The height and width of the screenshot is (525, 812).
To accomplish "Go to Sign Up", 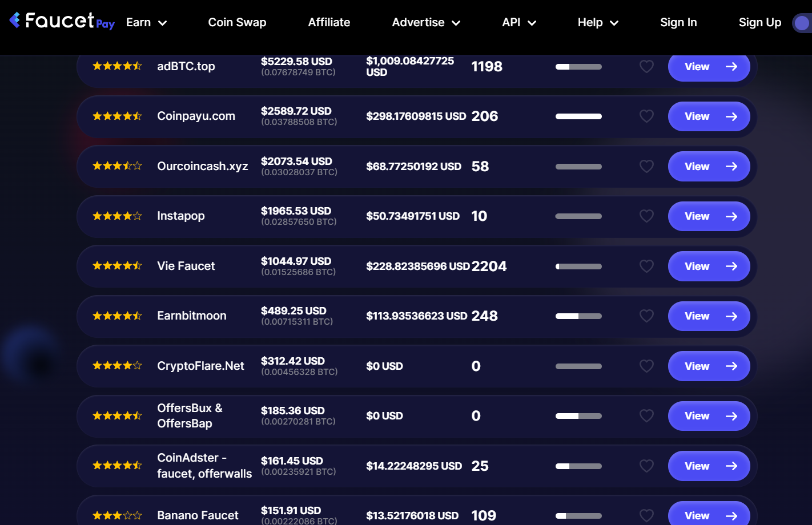I will pos(759,22).
